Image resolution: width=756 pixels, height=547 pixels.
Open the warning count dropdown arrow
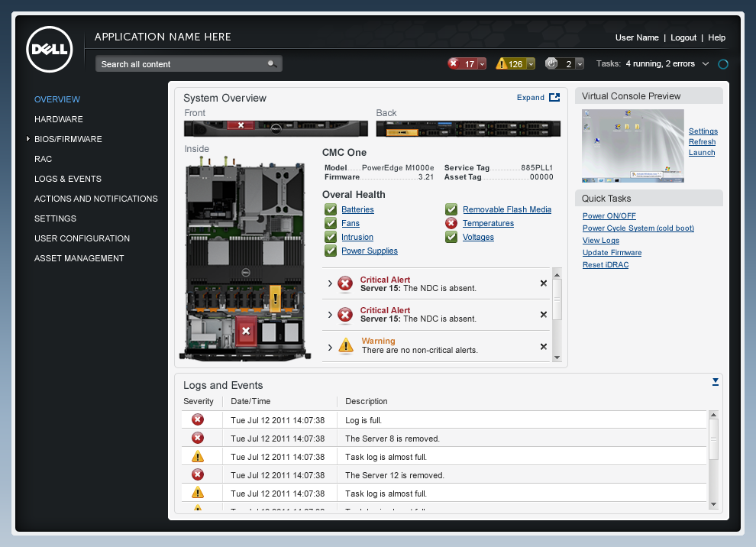pos(531,63)
